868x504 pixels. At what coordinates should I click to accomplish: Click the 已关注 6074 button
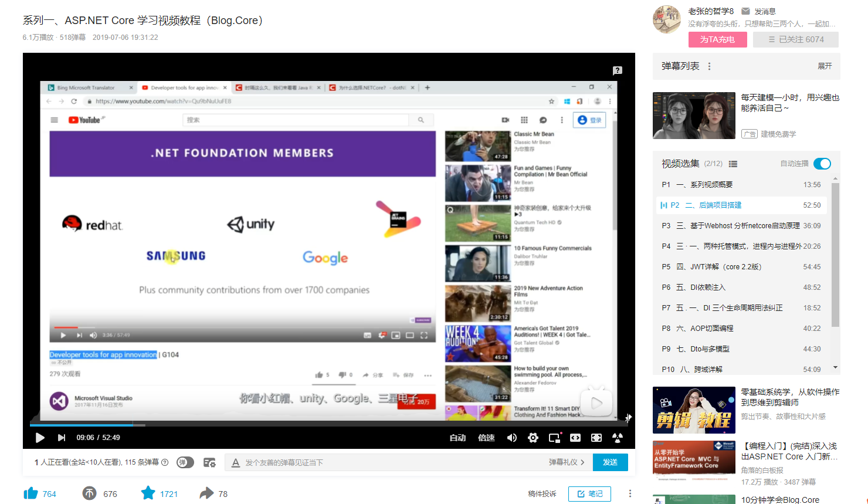click(796, 39)
